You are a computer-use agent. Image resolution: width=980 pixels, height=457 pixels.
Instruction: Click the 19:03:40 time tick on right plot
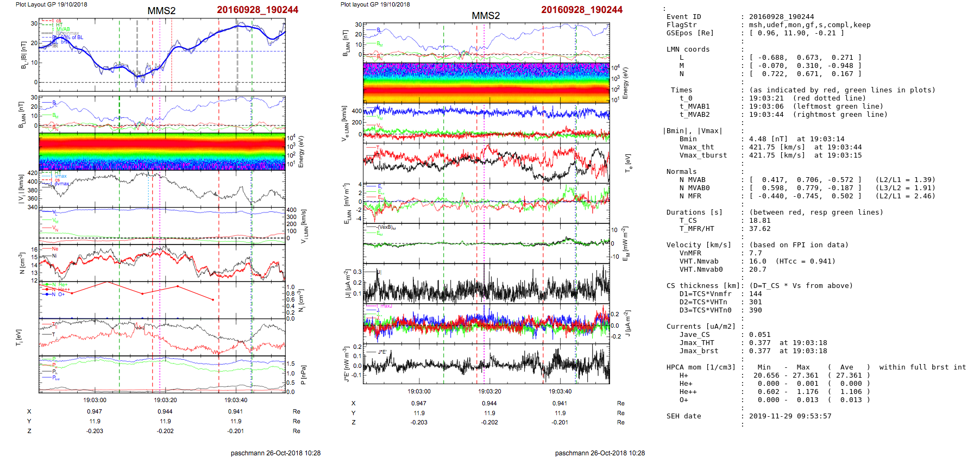tap(560, 391)
